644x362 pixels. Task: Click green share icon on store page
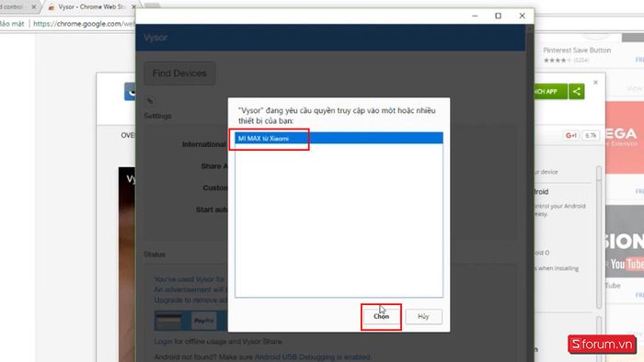(577, 92)
